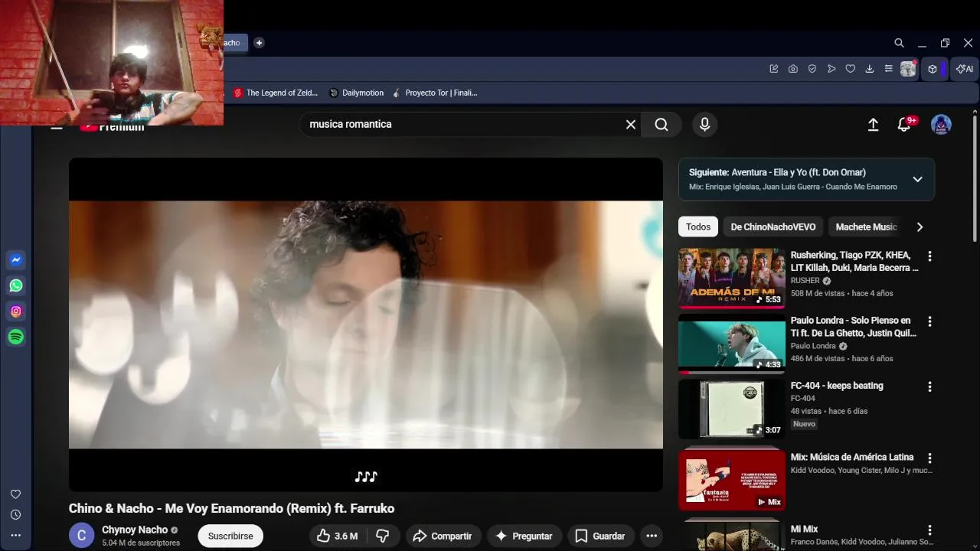Open a new browser tab with plus button

(259, 43)
